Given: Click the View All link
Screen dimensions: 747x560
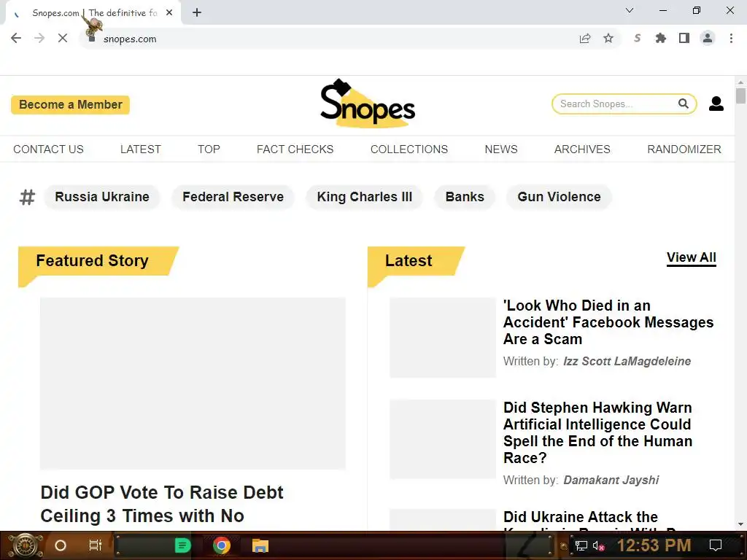Looking at the screenshot, I should 692,257.
